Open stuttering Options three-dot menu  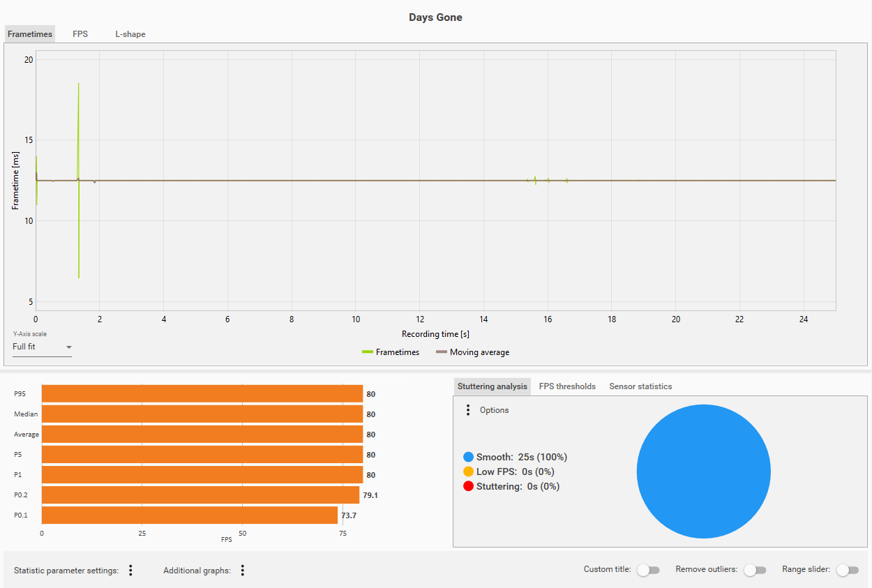click(x=468, y=410)
